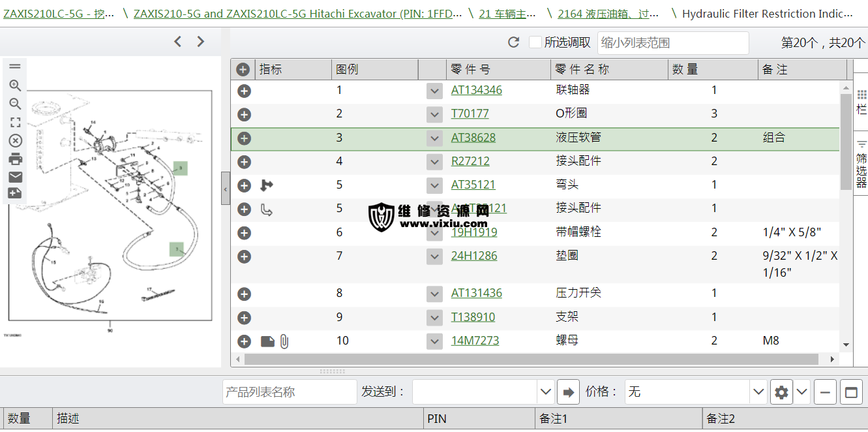Expand the dropdown for 19H1919
The image size is (868, 432).
[x=435, y=233]
